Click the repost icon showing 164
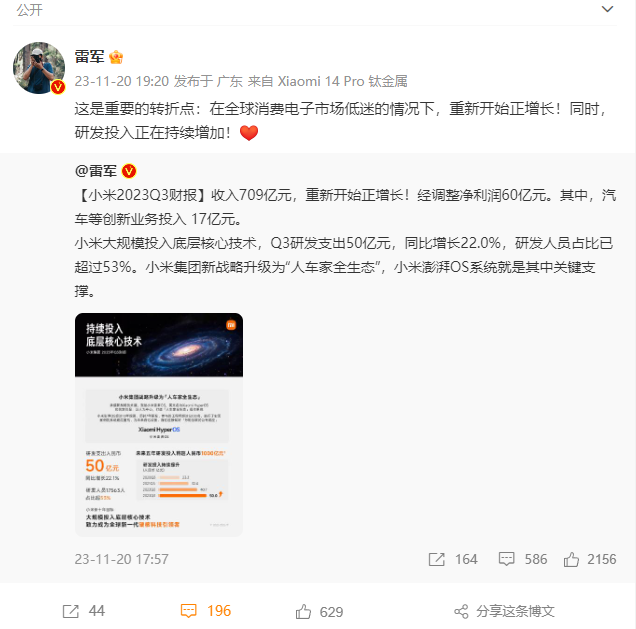The height and width of the screenshot is (629, 636). point(437,559)
